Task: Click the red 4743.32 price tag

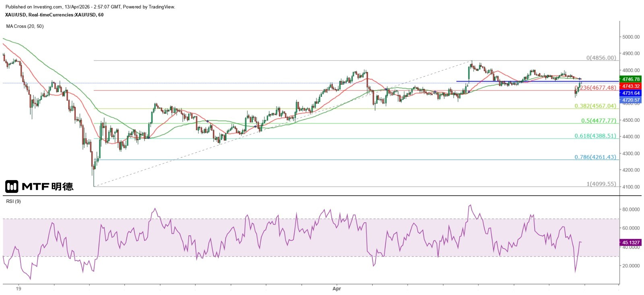Action: [630, 86]
